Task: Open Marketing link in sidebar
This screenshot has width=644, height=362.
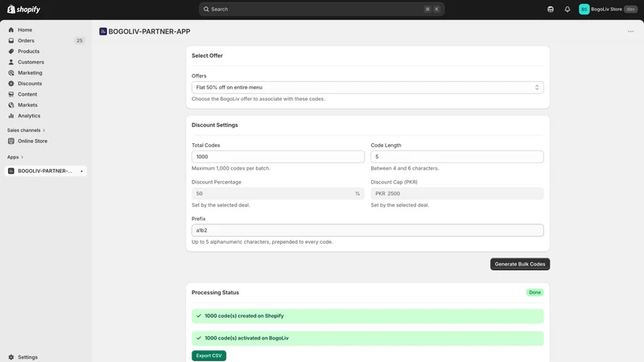Action: tap(30, 72)
